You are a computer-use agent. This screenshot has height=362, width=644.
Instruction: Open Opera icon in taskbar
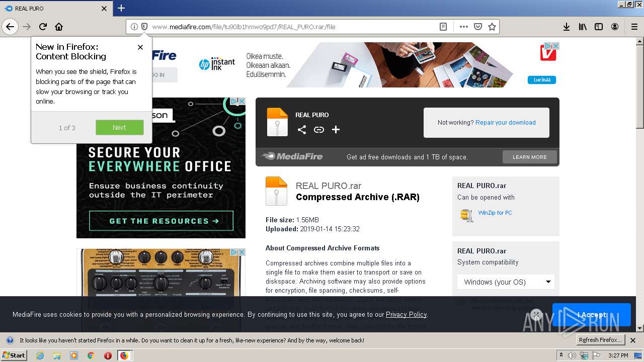pos(108,355)
